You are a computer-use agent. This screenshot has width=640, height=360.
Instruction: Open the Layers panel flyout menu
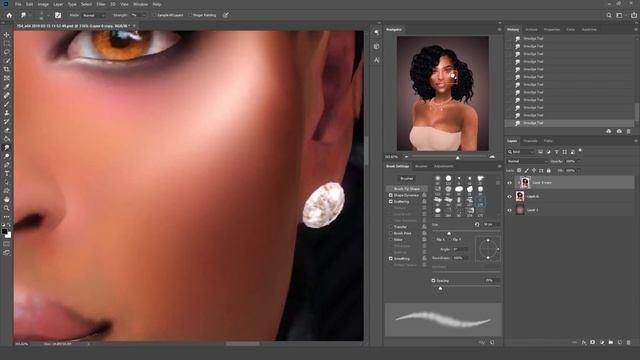point(636,141)
